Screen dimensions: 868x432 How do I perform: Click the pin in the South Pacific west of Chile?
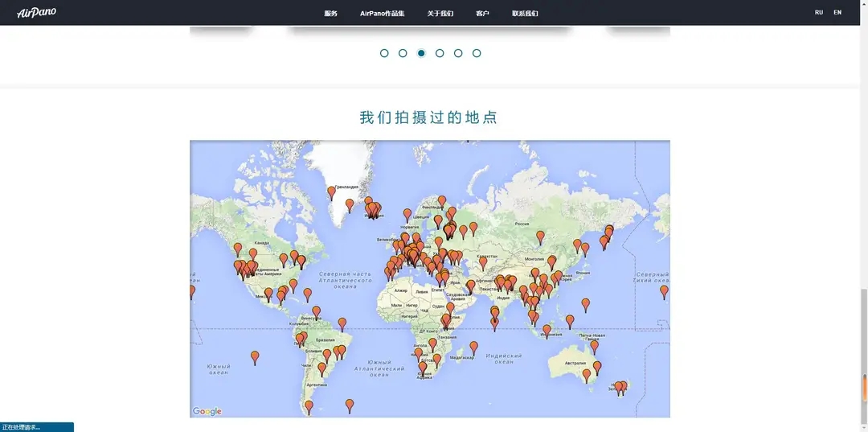[255, 356]
